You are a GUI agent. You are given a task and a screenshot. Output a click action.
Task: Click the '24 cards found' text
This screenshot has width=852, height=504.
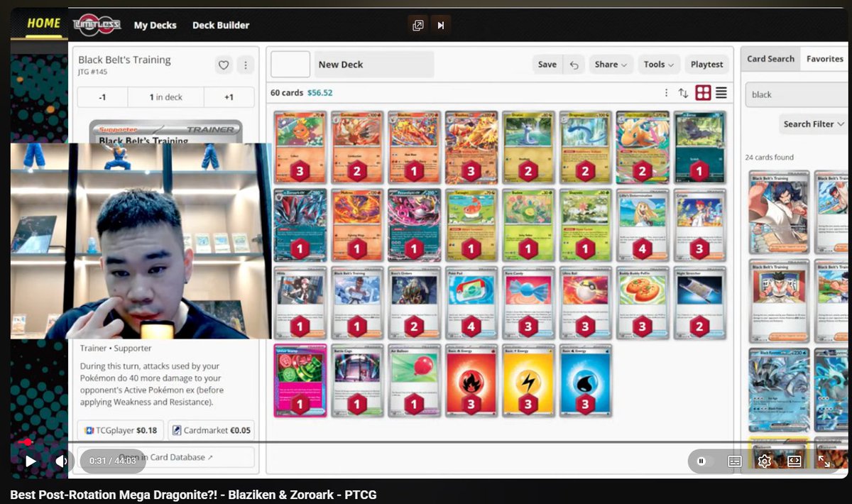pyautogui.click(x=770, y=158)
